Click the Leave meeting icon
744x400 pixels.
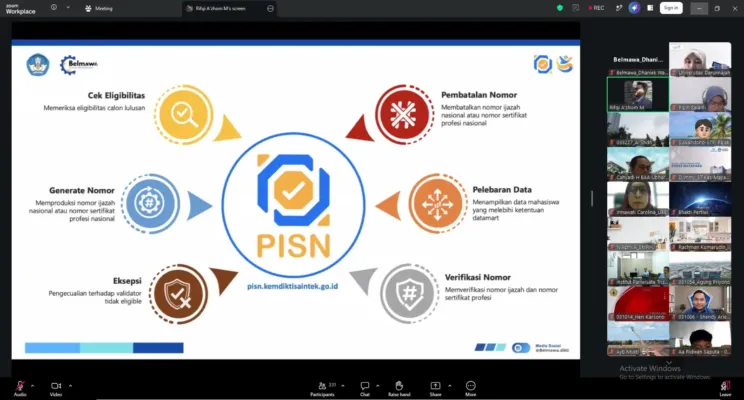[725, 386]
